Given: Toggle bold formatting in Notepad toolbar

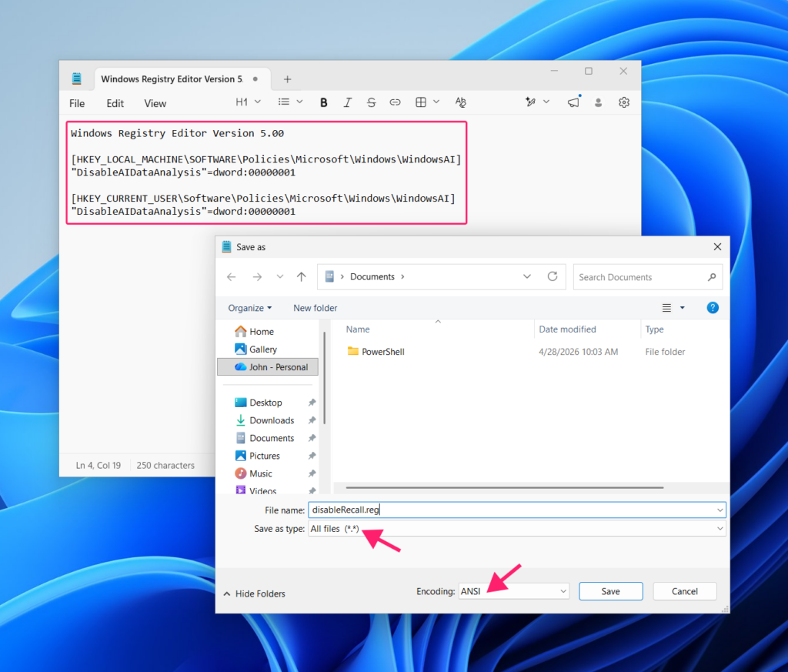Looking at the screenshot, I should (x=324, y=102).
